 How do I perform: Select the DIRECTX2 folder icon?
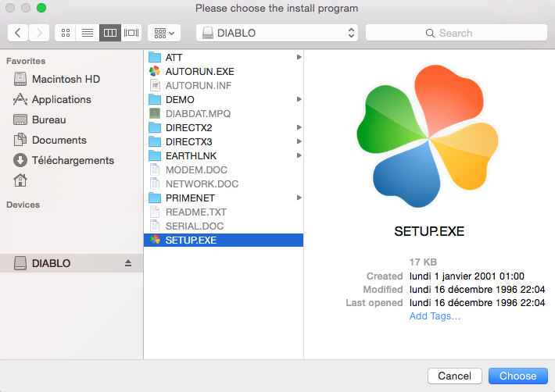tap(155, 127)
